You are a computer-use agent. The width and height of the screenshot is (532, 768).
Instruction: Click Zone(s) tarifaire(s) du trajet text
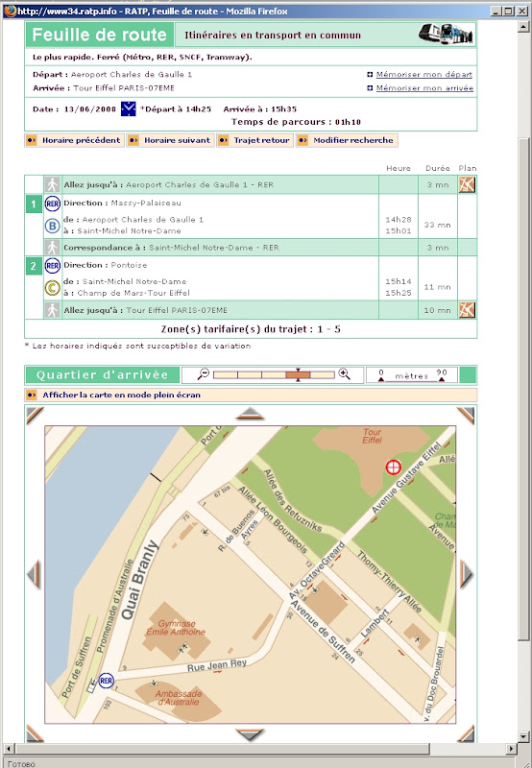(251, 329)
